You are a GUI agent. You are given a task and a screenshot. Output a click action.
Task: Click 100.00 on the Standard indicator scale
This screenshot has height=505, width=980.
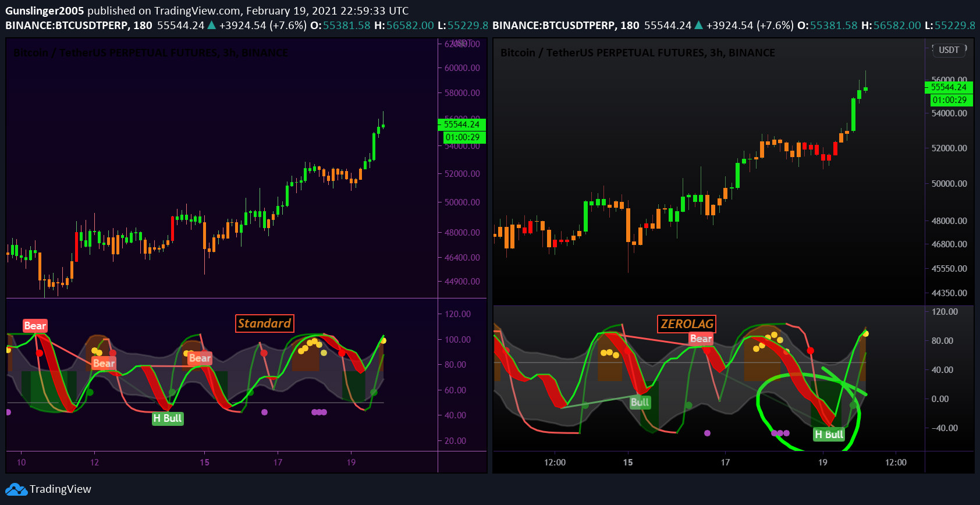[x=458, y=340]
